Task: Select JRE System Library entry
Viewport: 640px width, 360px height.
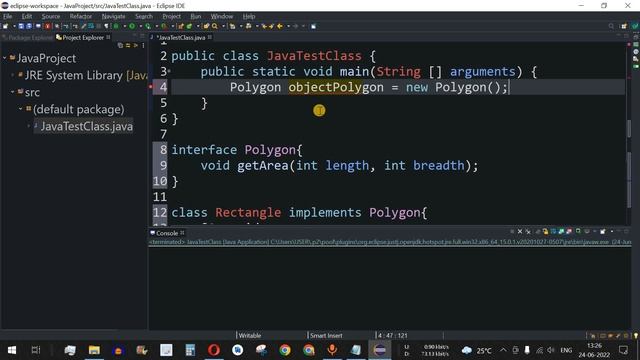Action: coord(86,76)
